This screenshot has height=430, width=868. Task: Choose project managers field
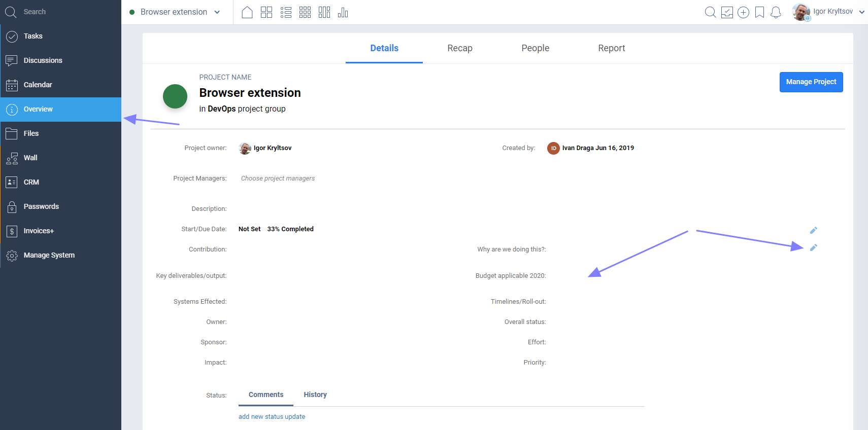point(278,178)
